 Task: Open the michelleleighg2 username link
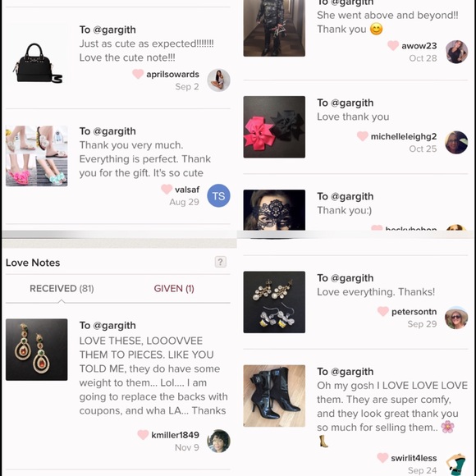coord(404,136)
